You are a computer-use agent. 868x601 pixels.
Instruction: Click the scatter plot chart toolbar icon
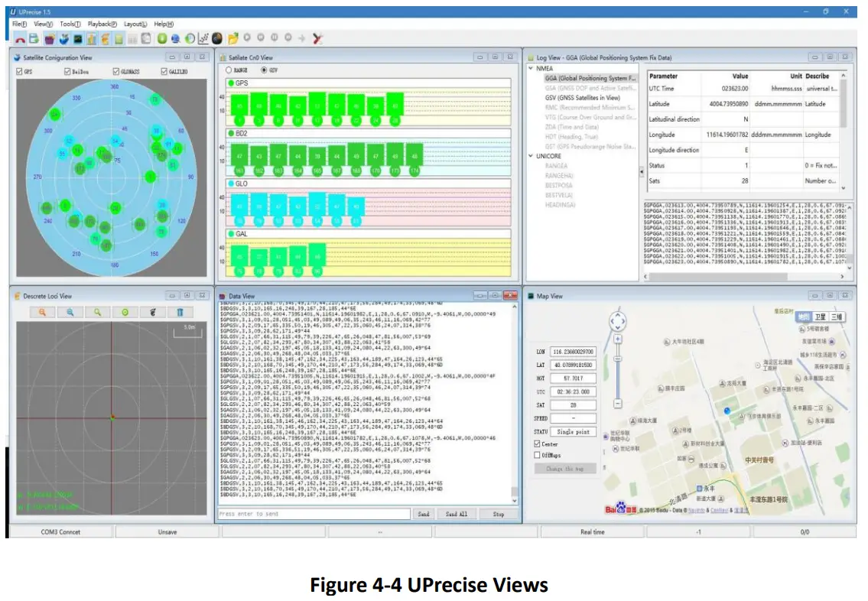[x=203, y=38]
